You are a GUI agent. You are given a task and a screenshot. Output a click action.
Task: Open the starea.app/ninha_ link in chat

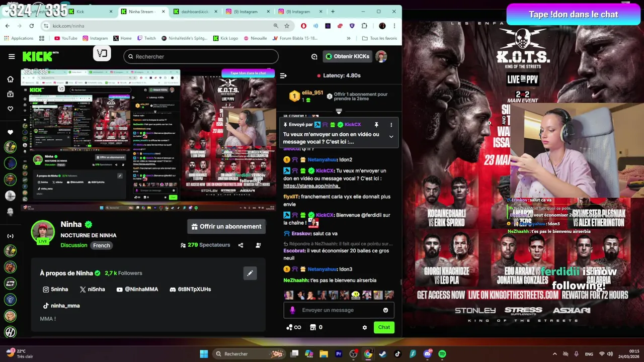click(311, 186)
